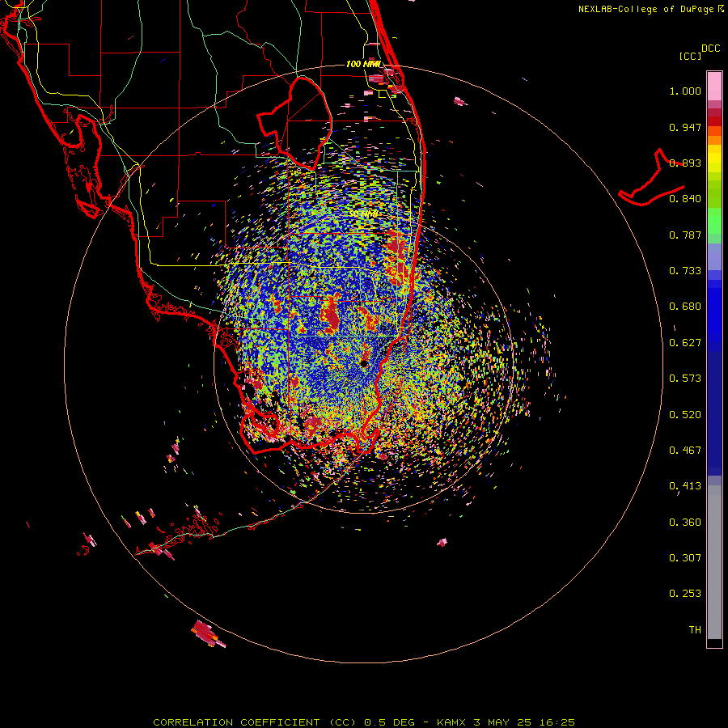Click the 0.253 scale value
The height and width of the screenshot is (728, 728).
(685, 594)
